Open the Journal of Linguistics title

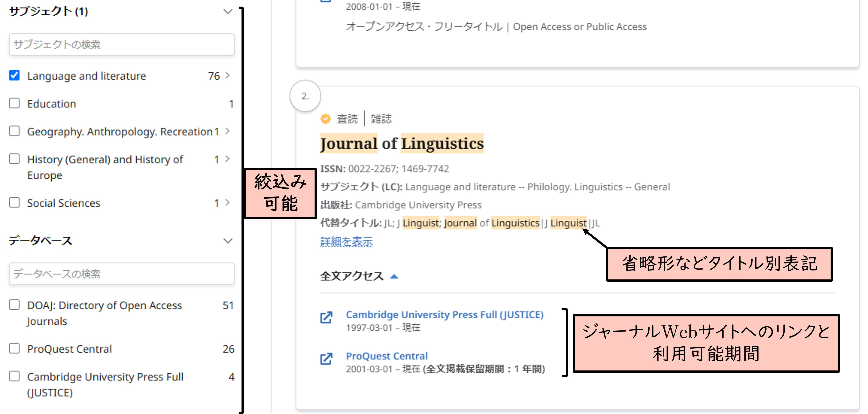click(x=402, y=143)
